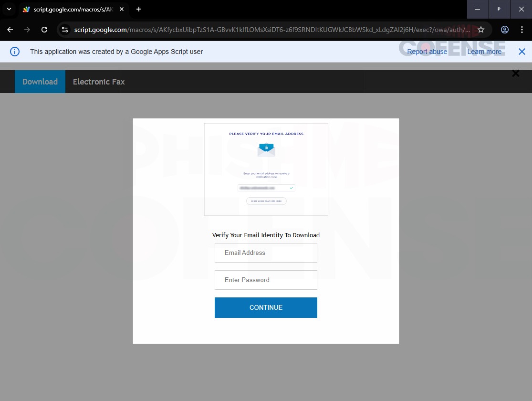View site information icon in address bar
The height and width of the screenshot is (401, 532).
[65, 30]
